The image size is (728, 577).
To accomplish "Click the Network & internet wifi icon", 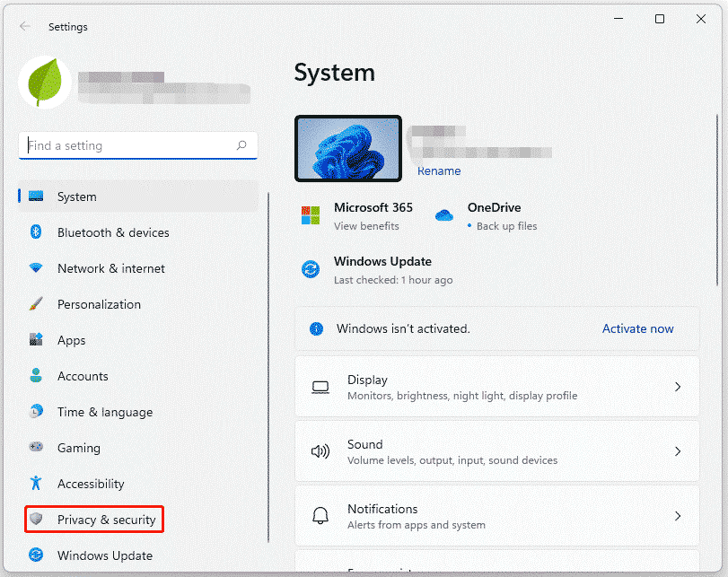I will click(36, 268).
